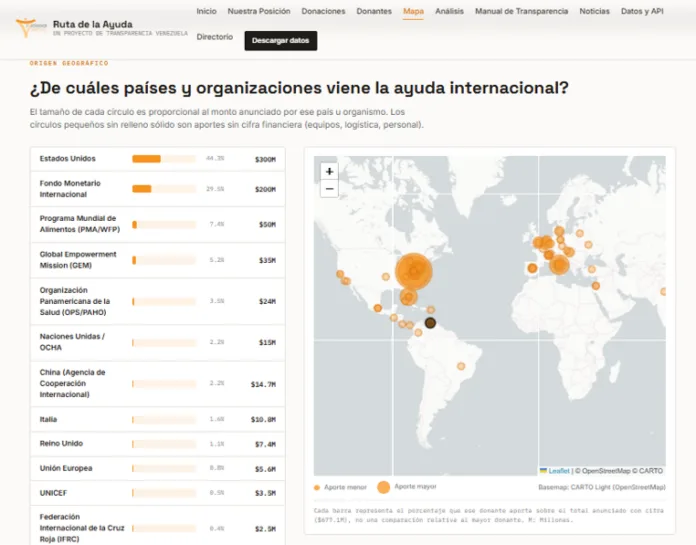Screen dimensions: 696x545
Task: Open Manual de Transparencia
Action: 522,11
